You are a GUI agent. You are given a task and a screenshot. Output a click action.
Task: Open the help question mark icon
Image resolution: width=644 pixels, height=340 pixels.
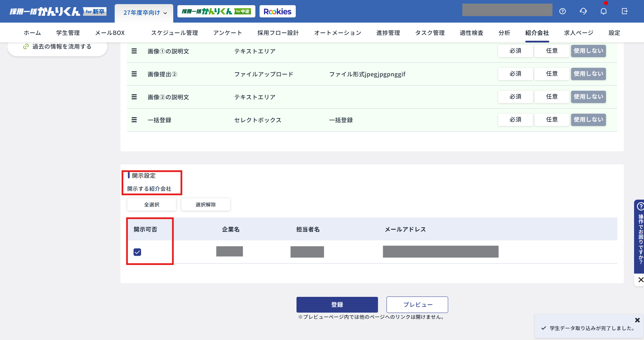point(562,11)
